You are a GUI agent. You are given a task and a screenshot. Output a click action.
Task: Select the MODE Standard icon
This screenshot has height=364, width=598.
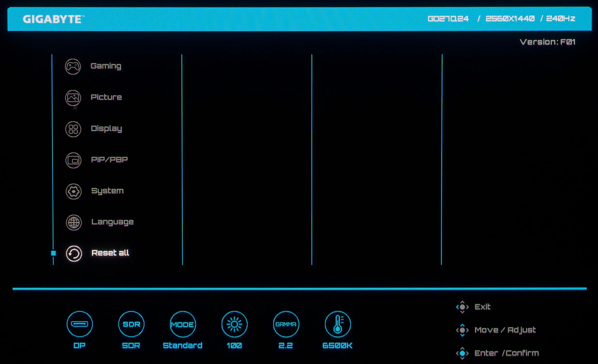coord(183,324)
